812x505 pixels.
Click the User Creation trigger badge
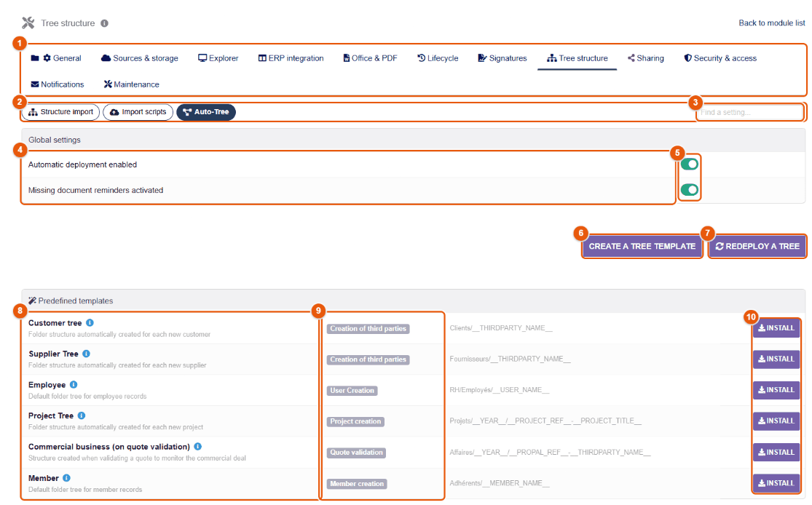[x=352, y=391]
